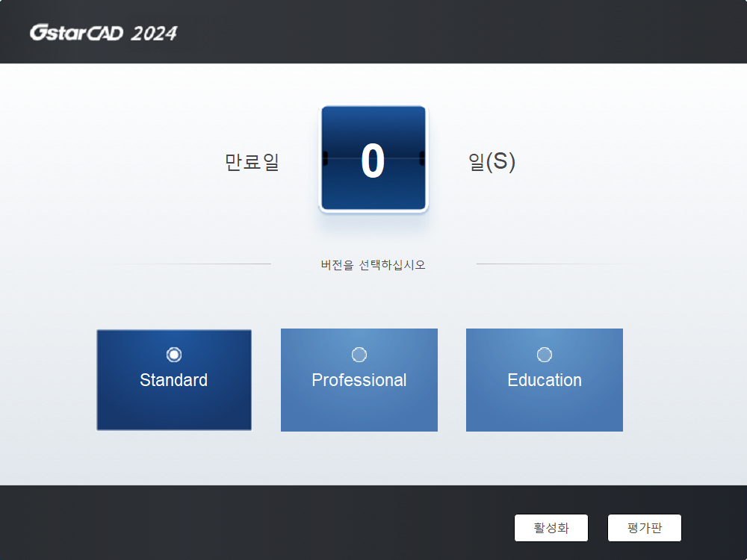The height and width of the screenshot is (560, 747).
Task: Click the days-remaining counter showing 0
Action: 373,158
